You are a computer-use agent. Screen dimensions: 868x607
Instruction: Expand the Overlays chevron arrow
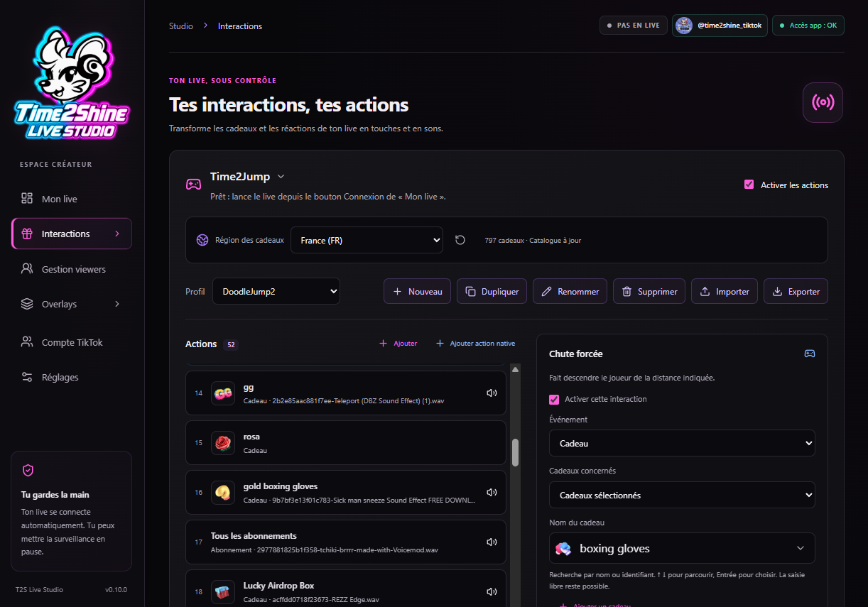[117, 304]
